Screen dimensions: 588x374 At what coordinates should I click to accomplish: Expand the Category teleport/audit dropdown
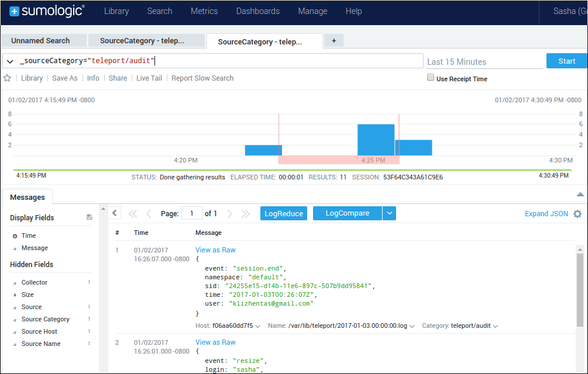tap(496, 326)
